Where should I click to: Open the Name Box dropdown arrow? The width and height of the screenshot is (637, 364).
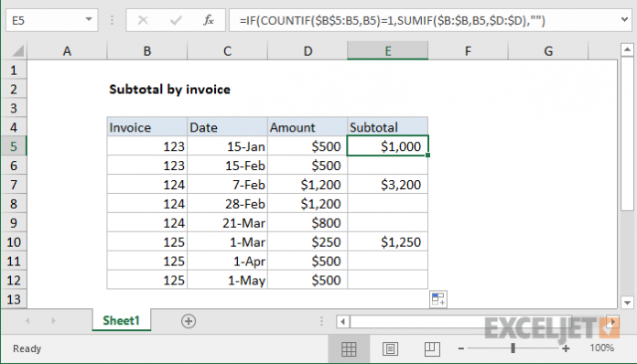tap(88, 19)
